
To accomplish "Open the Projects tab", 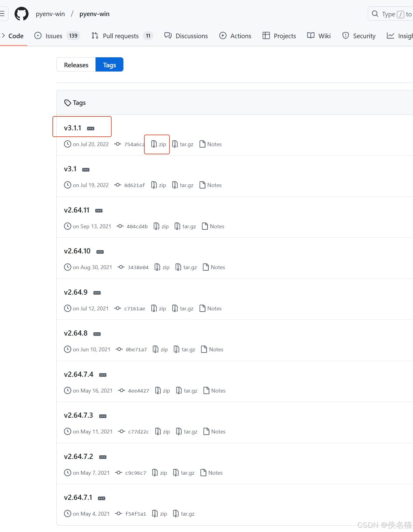I will [x=279, y=36].
